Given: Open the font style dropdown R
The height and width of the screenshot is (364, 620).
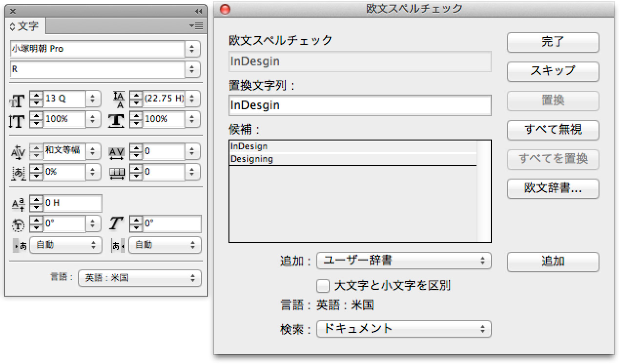Looking at the screenshot, I should tap(192, 69).
